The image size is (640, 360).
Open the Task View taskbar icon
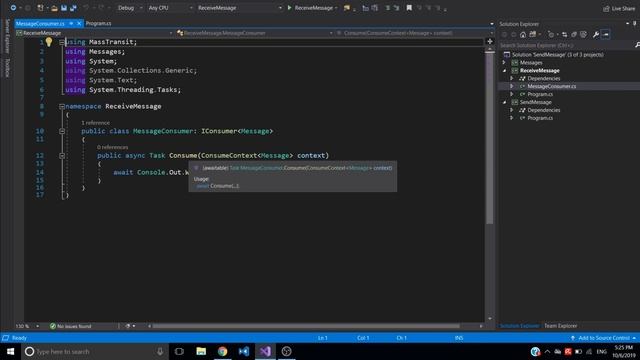179,351
